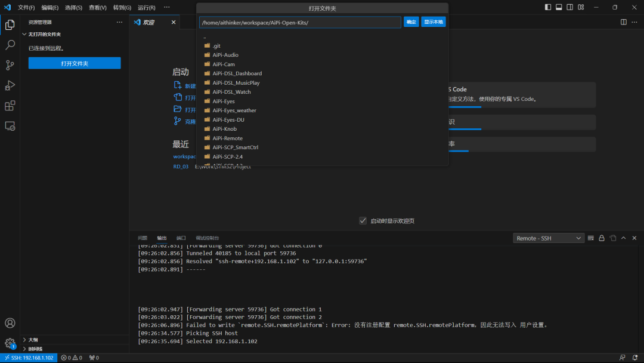Click feedback icon in status bar
Viewport: 644px width, 363px height.
623,358
